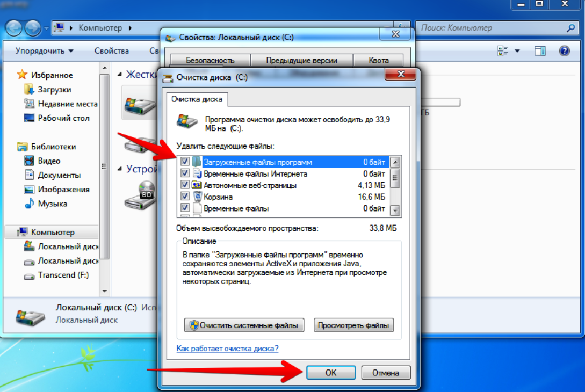Click the file list scrollbar thumb

(x=395, y=178)
